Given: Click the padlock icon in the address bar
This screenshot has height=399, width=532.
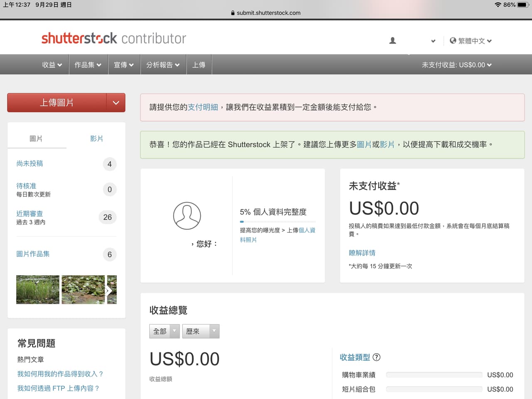Looking at the screenshot, I should pyautogui.click(x=232, y=13).
